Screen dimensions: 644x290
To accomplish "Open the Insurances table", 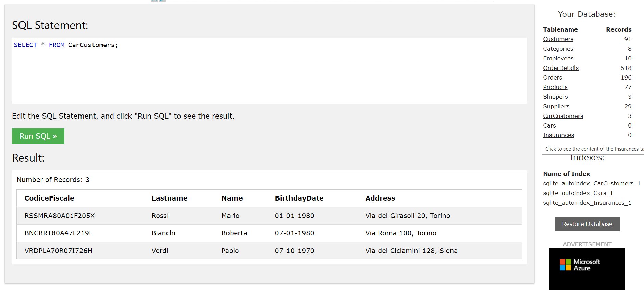I will (x=558, y=135).
